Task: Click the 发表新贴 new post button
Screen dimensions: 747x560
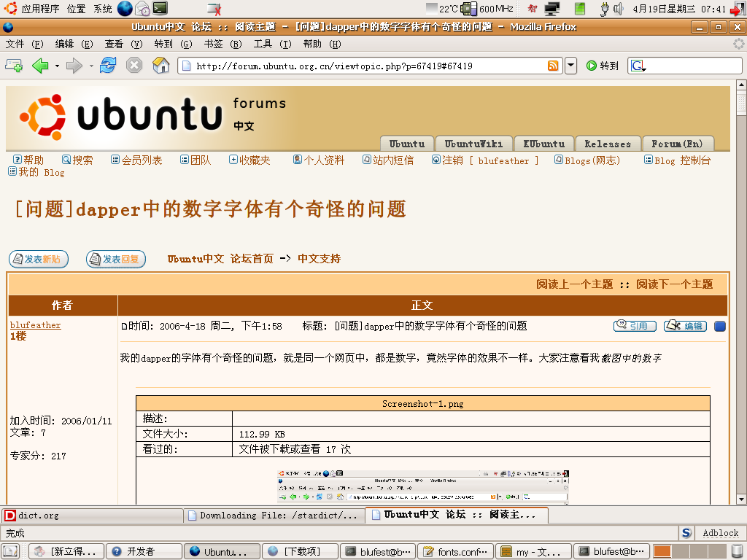Action: point(39,259)
